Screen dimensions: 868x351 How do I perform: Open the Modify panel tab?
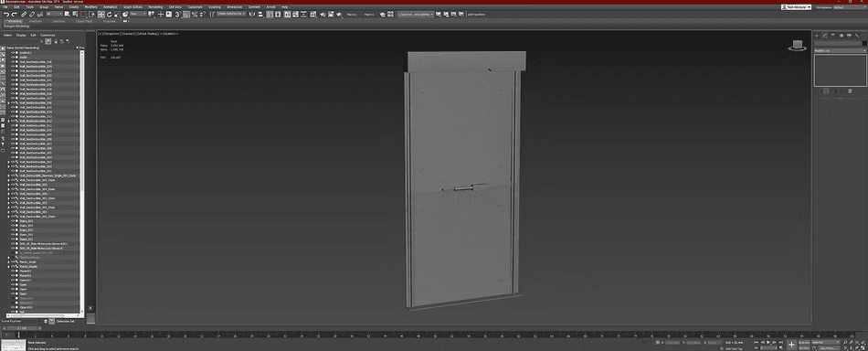click(x=825, y=36)
